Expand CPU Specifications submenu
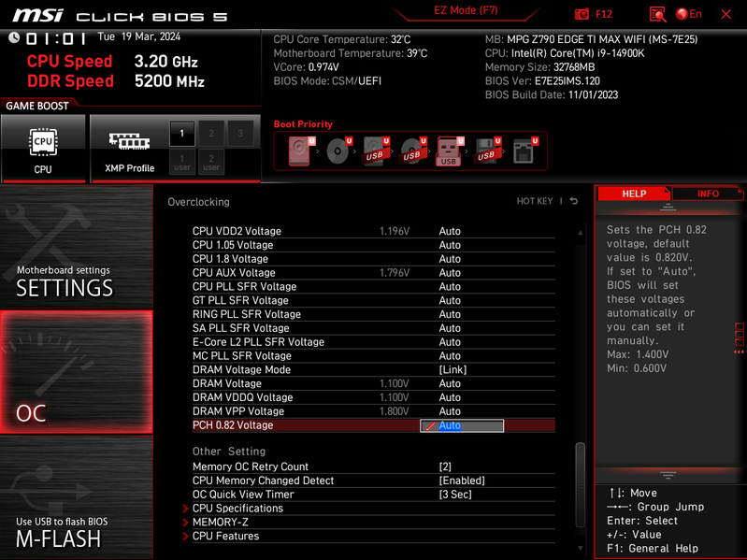The height and width of the screenshot is (560, 747). (237, 508)
